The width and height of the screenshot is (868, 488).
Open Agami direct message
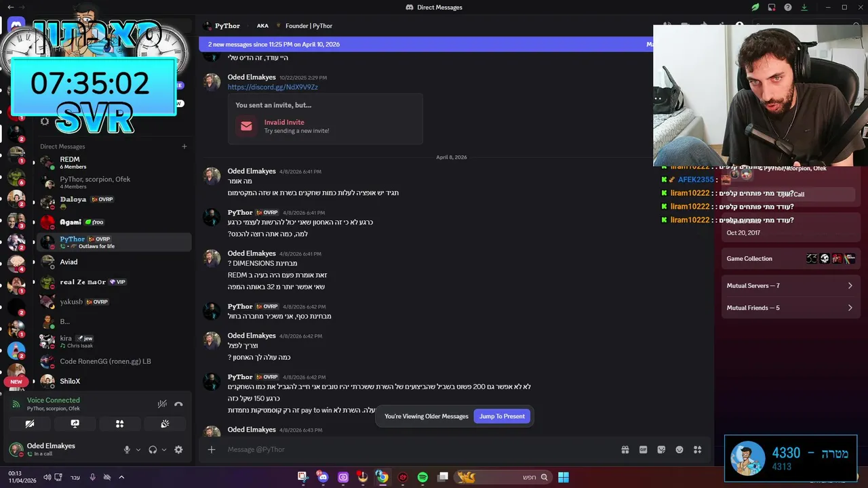(x=114, y=222)
